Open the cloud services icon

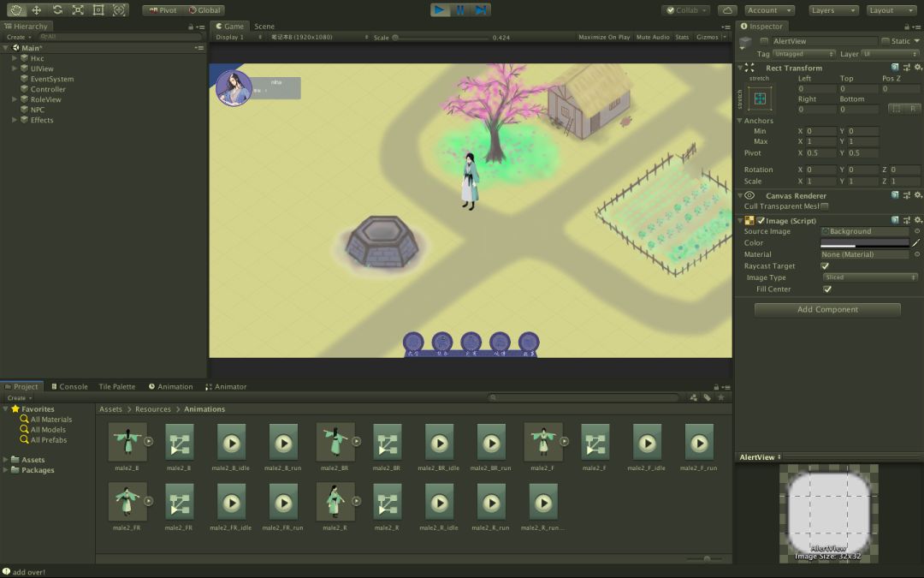pyautogui.click(x=726, y=10)
